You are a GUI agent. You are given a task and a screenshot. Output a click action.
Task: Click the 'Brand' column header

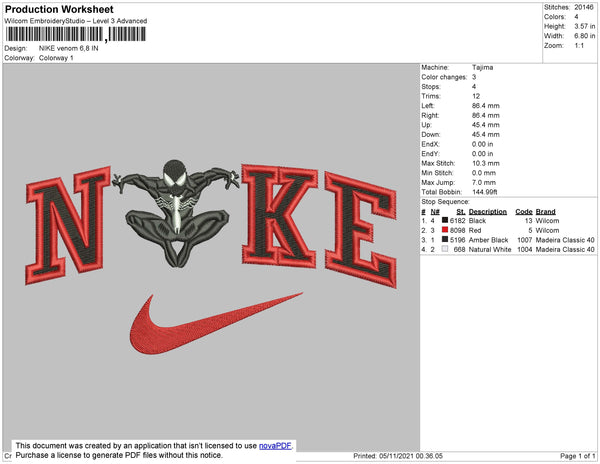[x=545, y=212]
